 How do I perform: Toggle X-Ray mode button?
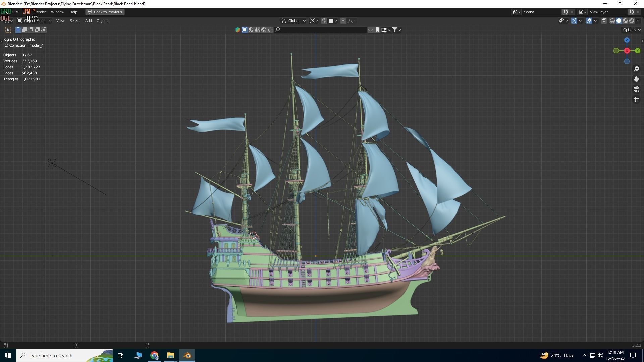pos(604,21)
